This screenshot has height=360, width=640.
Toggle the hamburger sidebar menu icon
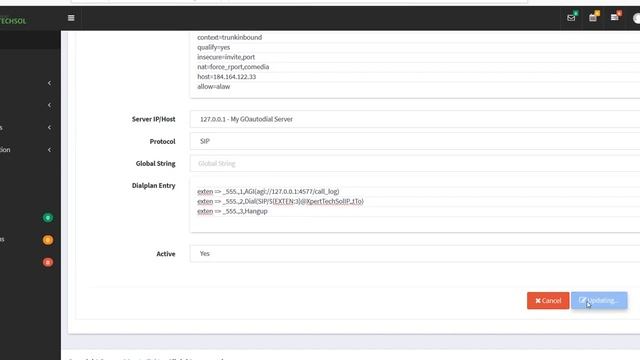[71, 18]
